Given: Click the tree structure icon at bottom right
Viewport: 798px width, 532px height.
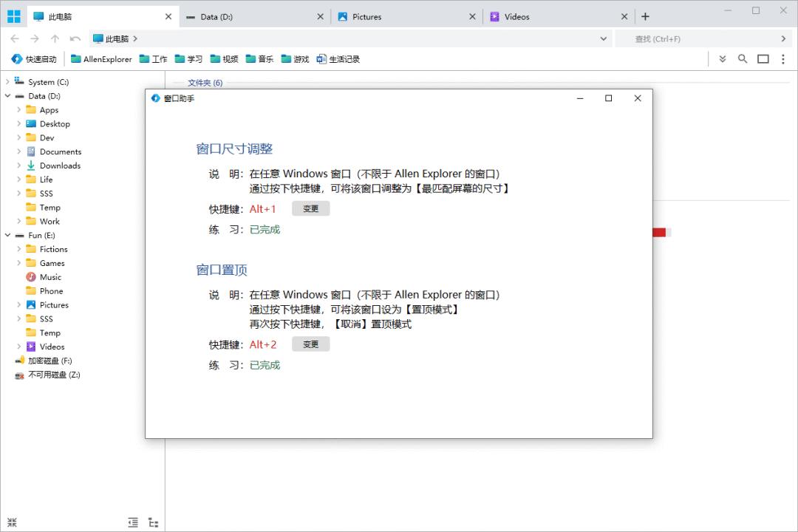Looking at the screenshot, I should pos(154,522).
